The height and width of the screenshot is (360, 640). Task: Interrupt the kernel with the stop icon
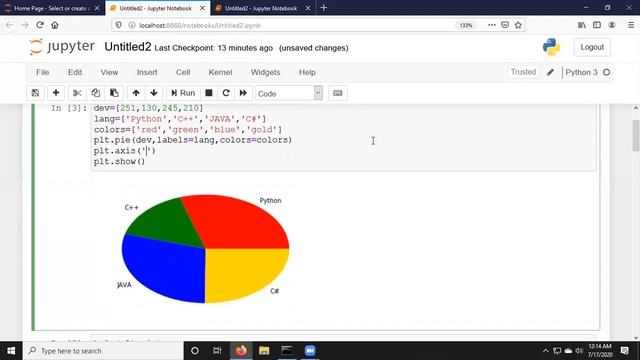[x=209, y=93]
